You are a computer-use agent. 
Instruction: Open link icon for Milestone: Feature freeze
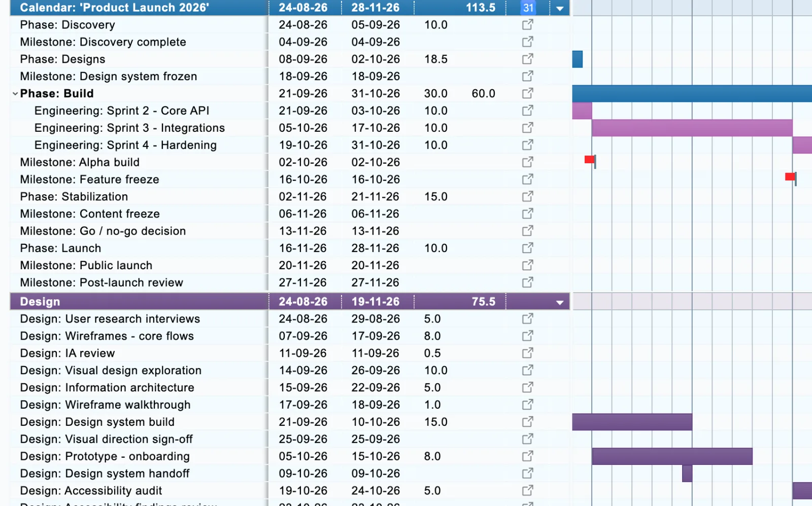coord(528,179)
